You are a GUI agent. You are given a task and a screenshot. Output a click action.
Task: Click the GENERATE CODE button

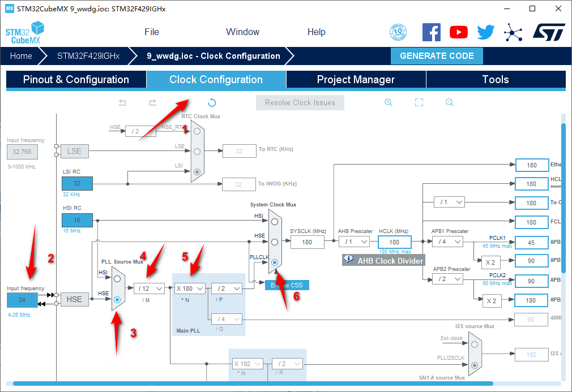437,56
